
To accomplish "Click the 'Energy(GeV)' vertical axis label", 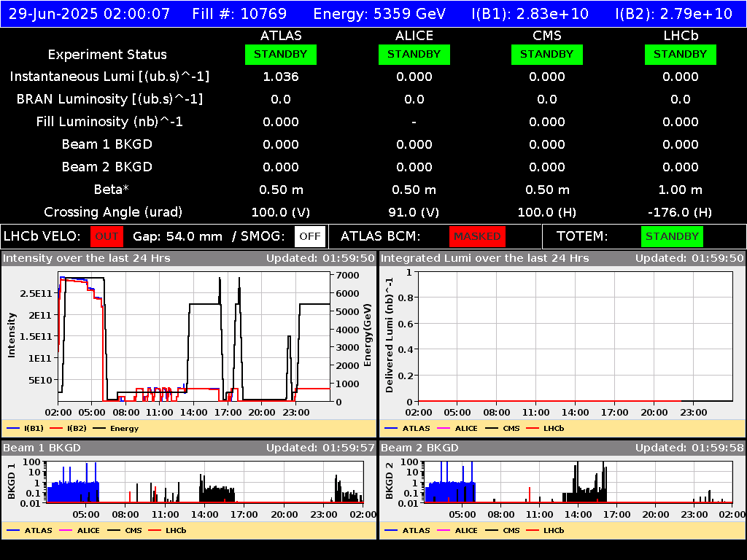I will pyautogui.click(x=368, y=335).
